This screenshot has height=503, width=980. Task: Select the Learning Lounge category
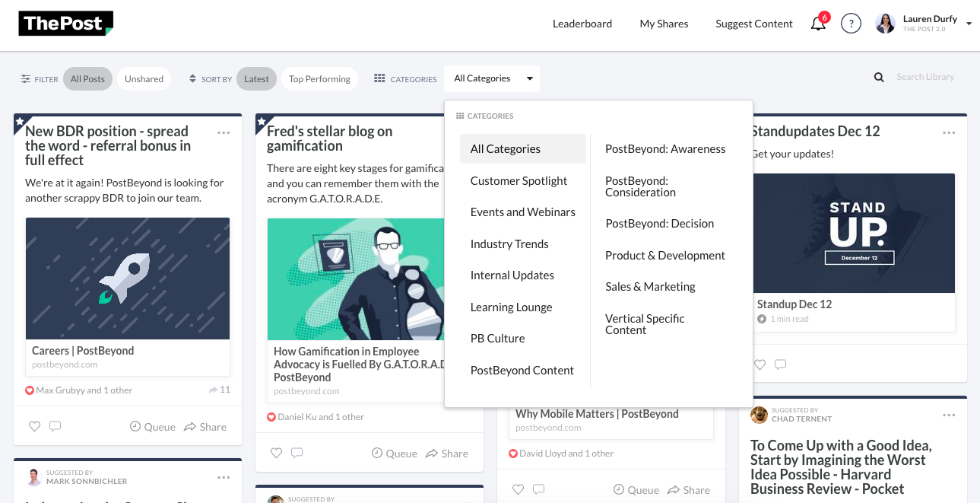coord(511,307)
